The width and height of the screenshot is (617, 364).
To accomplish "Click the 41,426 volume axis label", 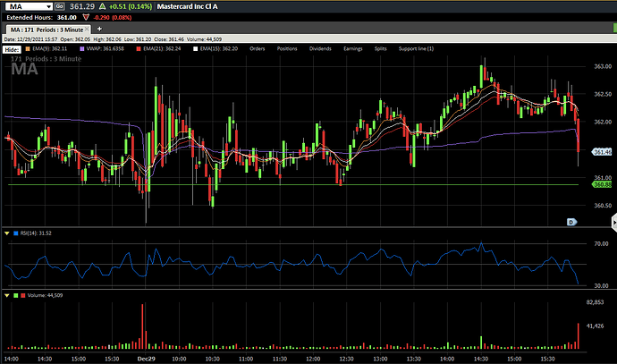I will (595, 326).
